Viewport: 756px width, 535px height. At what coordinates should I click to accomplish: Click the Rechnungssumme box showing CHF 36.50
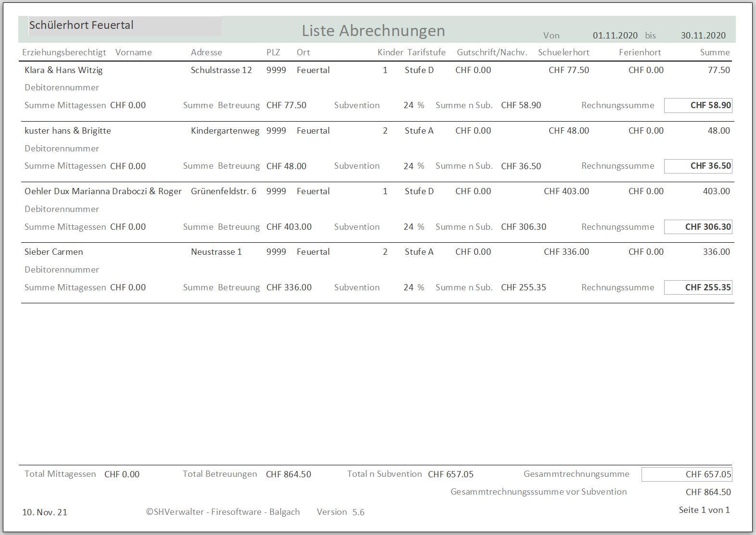pyautogui.click(x=698, y=166)
